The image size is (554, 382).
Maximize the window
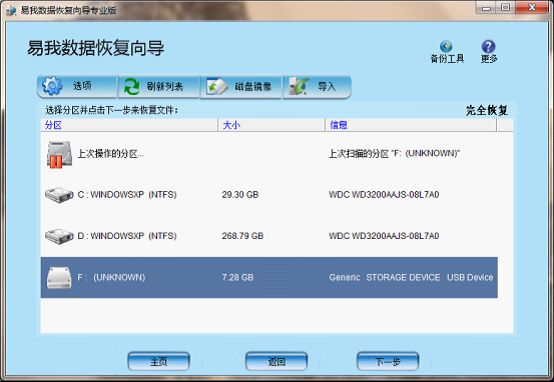506,7
